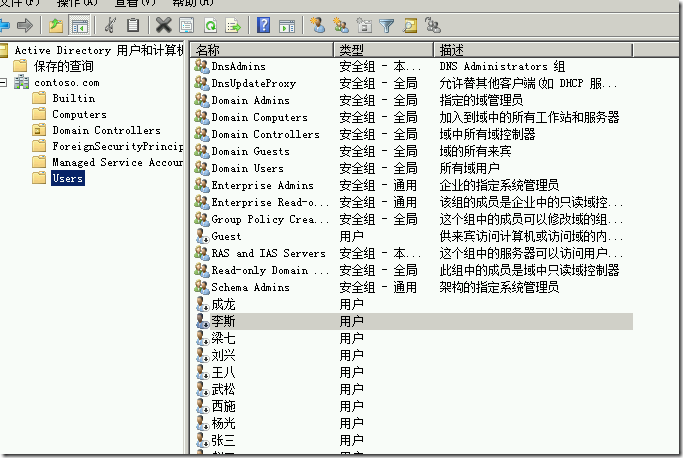Select the user 刘兴
The height and width of the screenshot is (458, 683).
413,355
